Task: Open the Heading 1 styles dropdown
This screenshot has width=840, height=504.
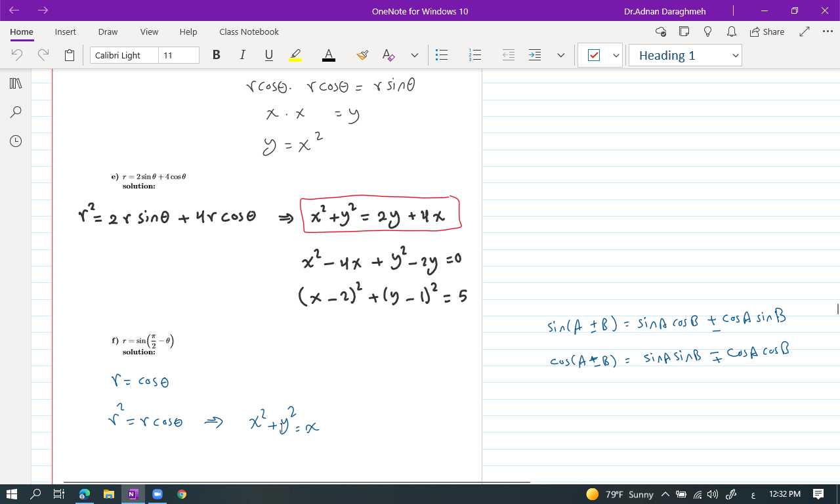Action: click(x=684, y=56)
